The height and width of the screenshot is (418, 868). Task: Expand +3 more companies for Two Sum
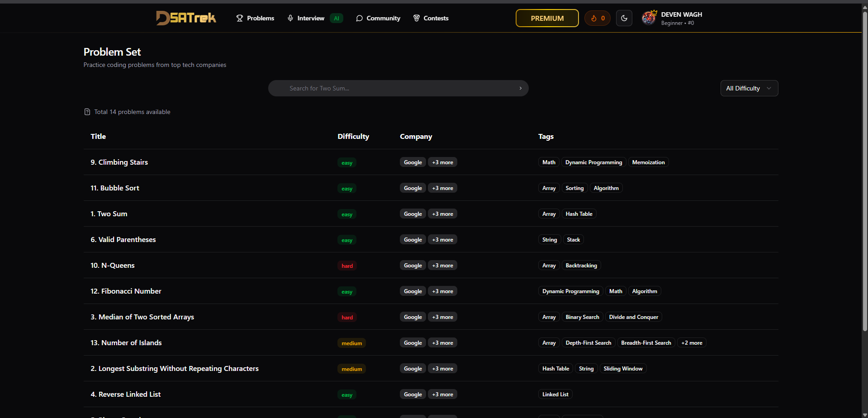point(442,214)
